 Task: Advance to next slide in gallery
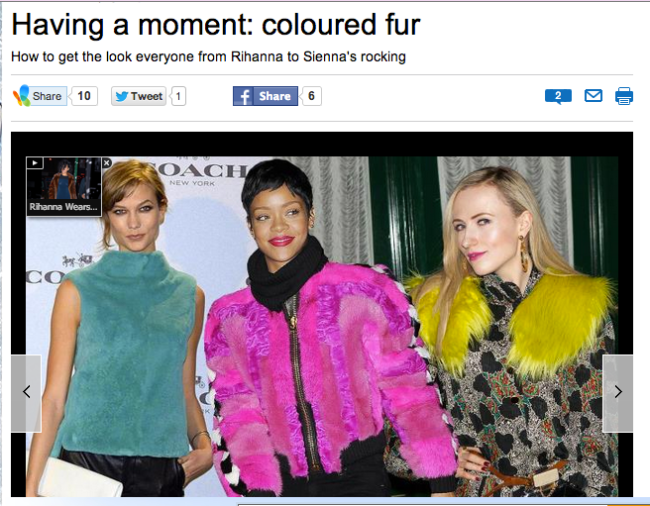tap(618, 393)
